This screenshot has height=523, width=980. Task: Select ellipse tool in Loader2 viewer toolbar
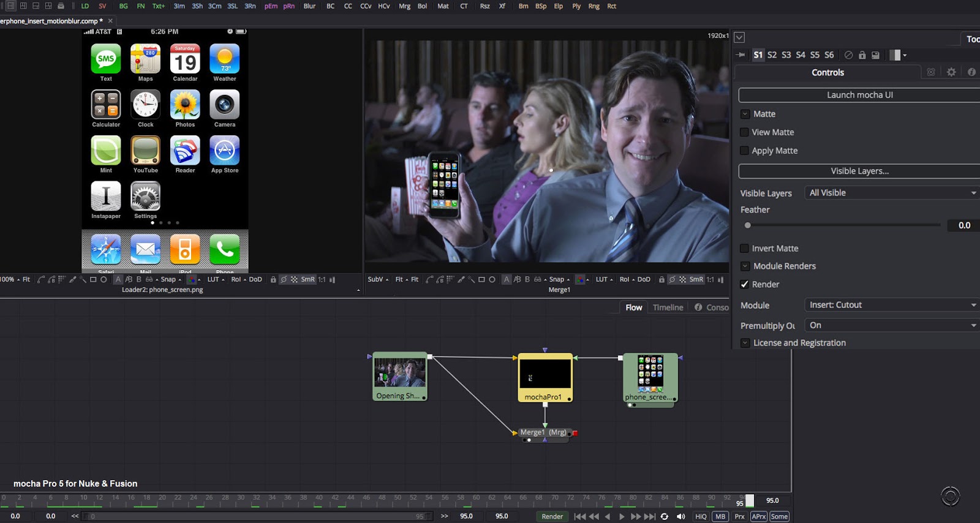tap(104, 279)
